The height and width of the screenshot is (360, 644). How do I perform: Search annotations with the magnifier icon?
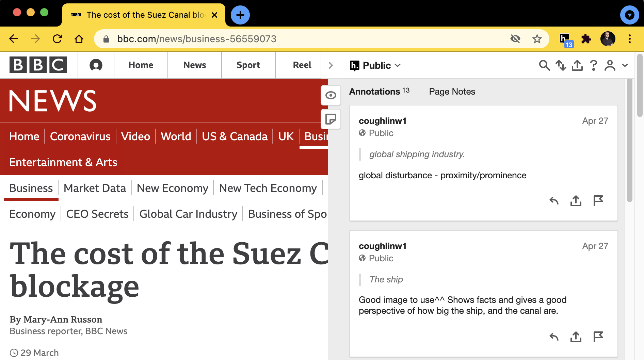pos(544,65)
